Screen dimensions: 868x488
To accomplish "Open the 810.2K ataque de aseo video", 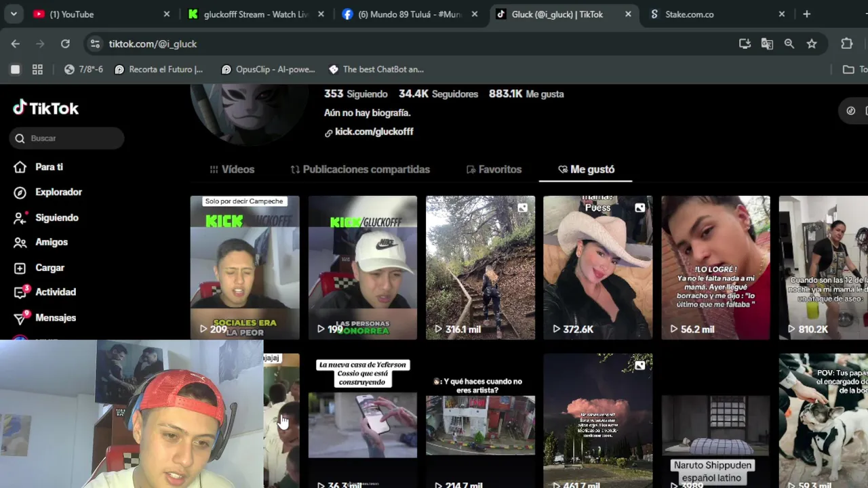I will pos(823,268).
